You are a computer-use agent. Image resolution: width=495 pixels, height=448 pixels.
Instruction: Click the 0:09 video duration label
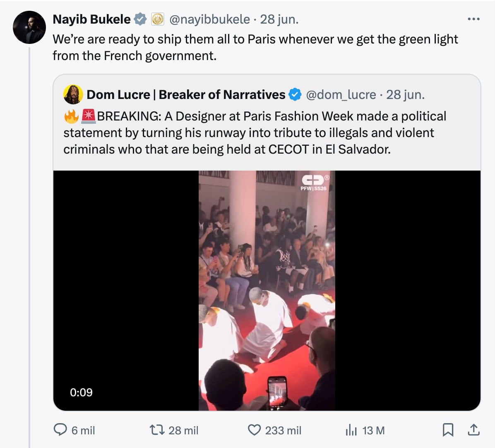[81, 392]
